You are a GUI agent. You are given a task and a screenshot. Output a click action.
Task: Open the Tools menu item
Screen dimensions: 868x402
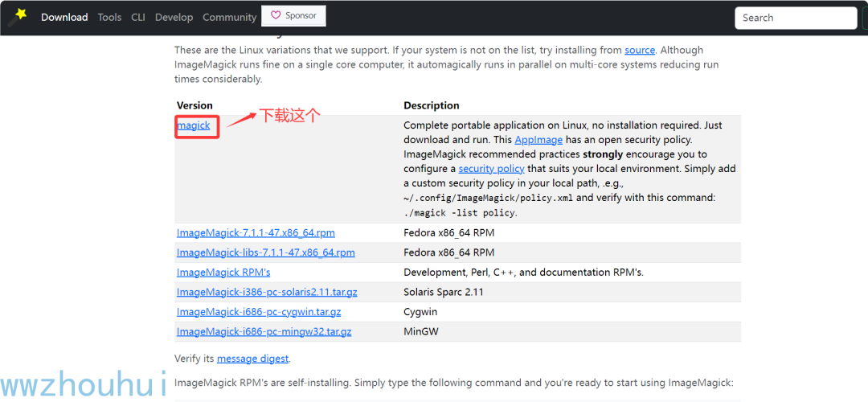point(109,17)
